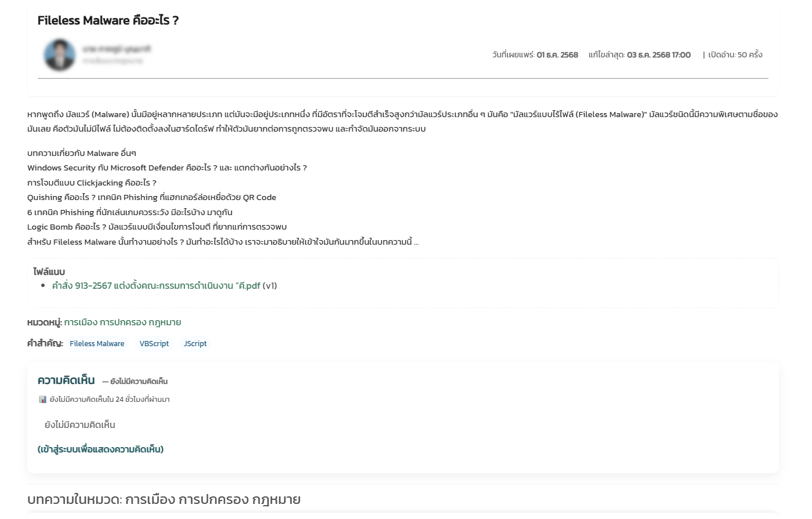Open the blurred author name link
The image size is (812, 519).
coord(116,49)
